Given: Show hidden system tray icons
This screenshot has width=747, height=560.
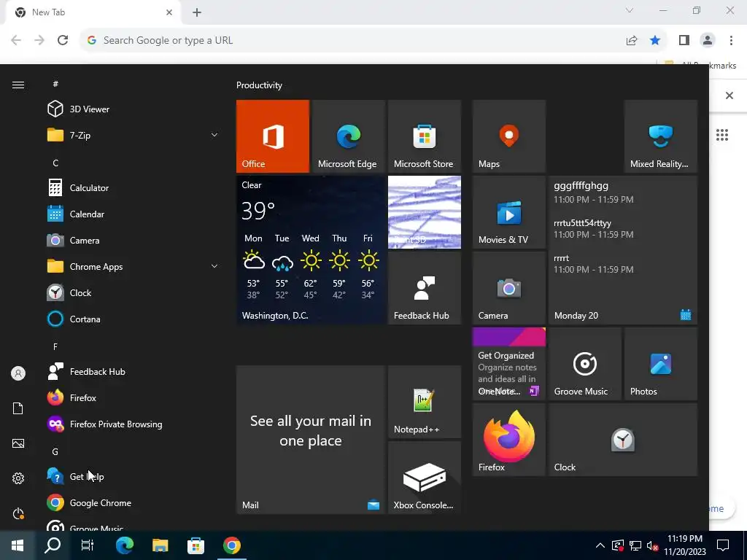Looking at the screenshot, I should coord(600,545).
